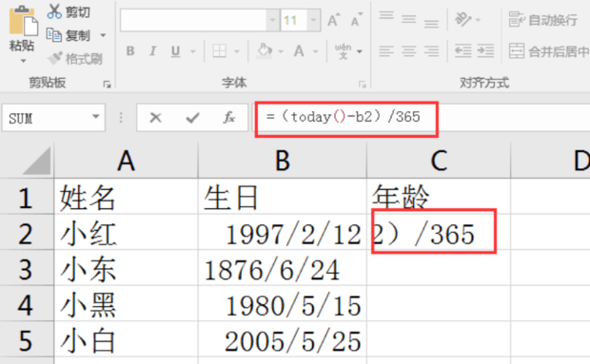Click cell with 小黑
590x364 pixels.
[x=126, y=304]
